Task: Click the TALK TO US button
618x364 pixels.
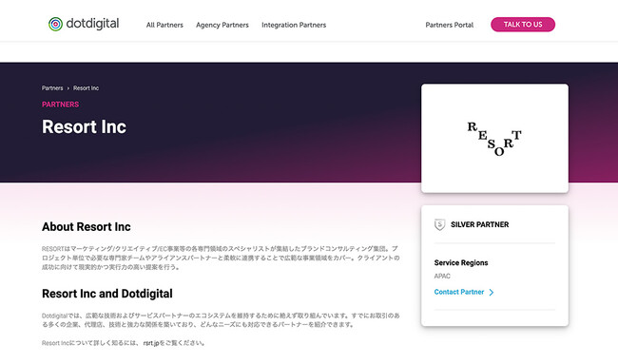Action: tap(523, 25)
